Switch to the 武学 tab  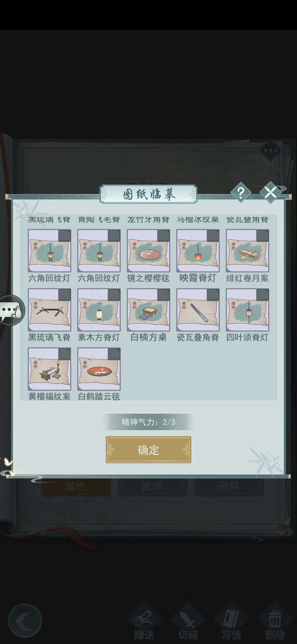click(152, 487)
